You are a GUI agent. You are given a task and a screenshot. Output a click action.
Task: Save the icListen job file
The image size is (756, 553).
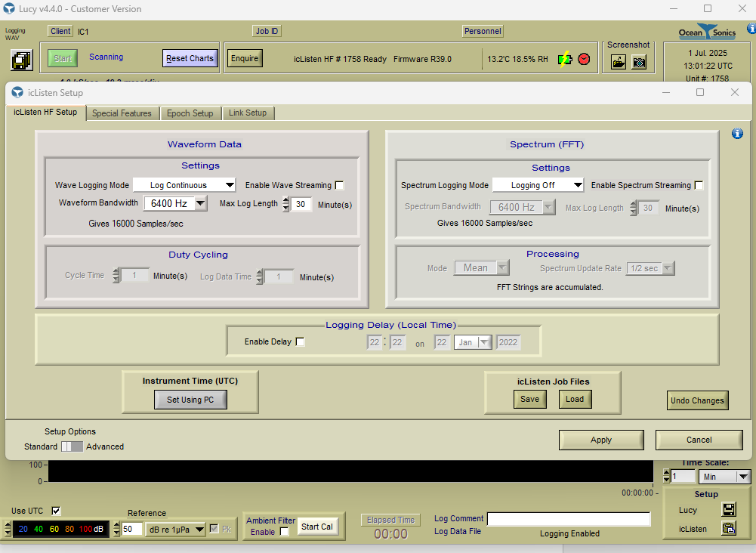[530, 399]
